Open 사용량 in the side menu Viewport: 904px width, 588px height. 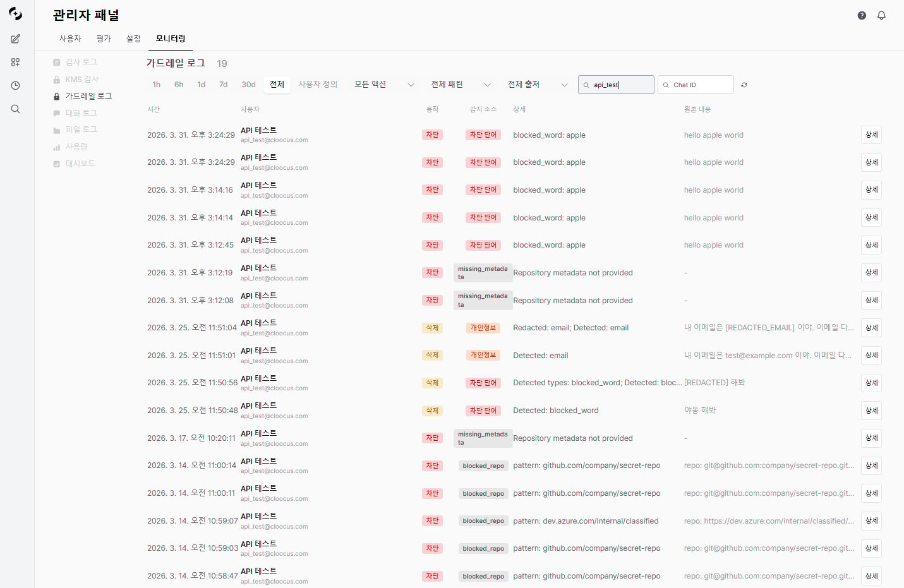[76, 147]
